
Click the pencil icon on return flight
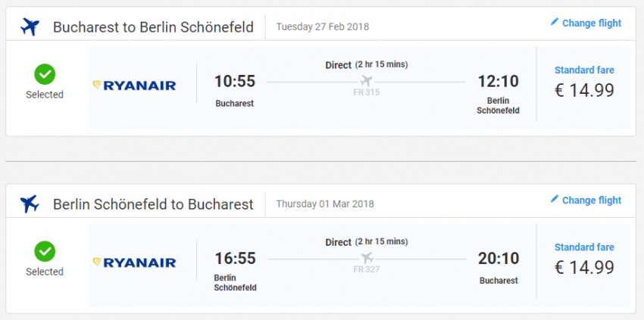[x=554, y=200]
